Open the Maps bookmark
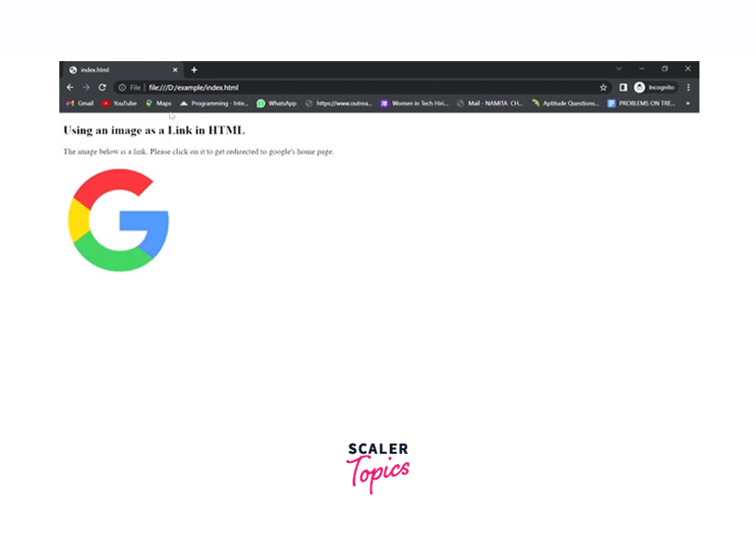The image size is (756, 537). pos(158,103)
